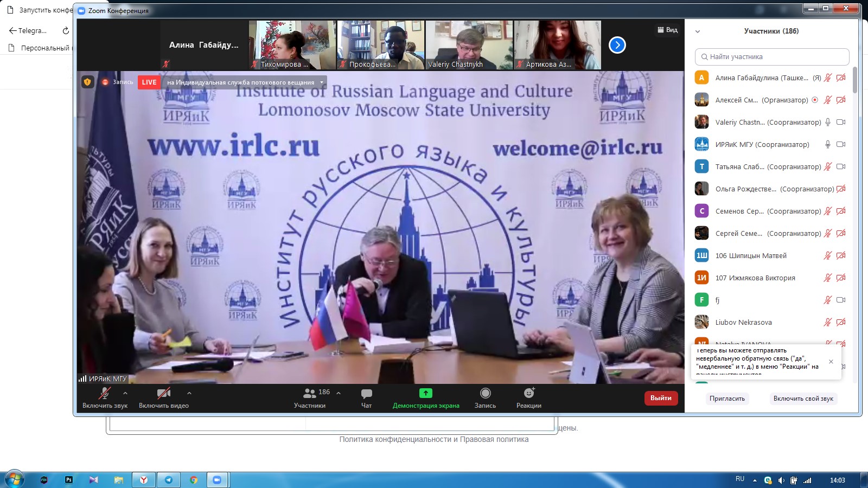Select Тихомирова video thumbnail
868x488 pixels.
292,45
